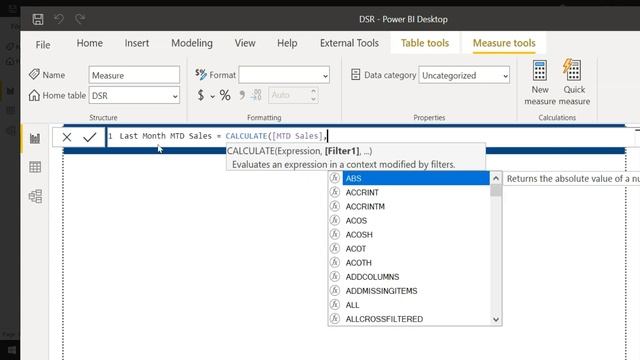Click inside the DAX formula bar
Screen dimensions: 640x360
pyautogui.click(x=369, y=136)
